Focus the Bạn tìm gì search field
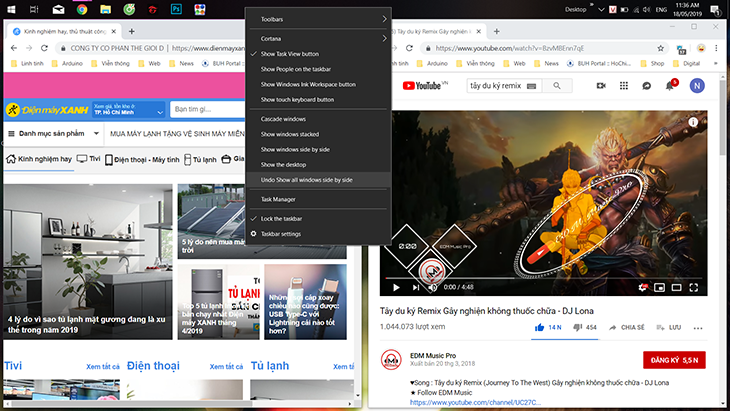The width and height of the screenshot is (730, 411). point(208,109)
